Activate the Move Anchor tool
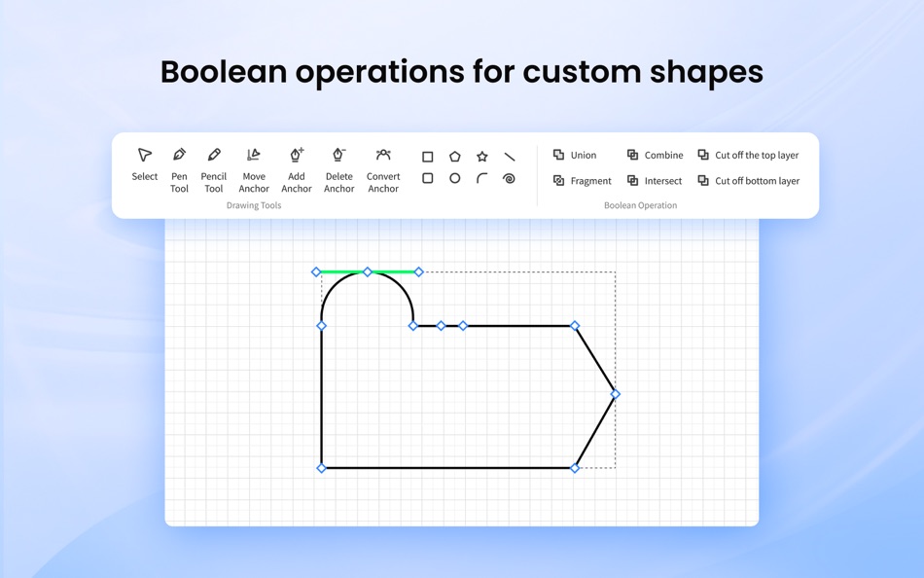924x578 pixels. [x=254, y=163]
